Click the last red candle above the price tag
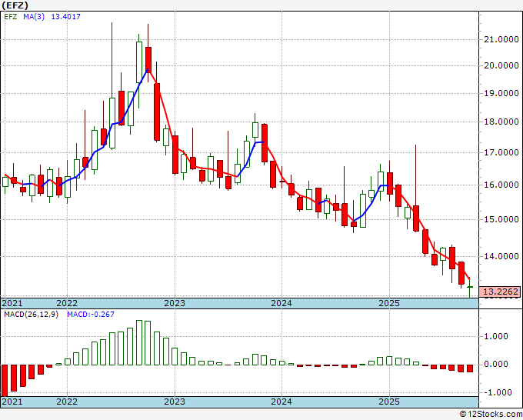523x420 pixels. pyautogui.click(x=461, y=272)
